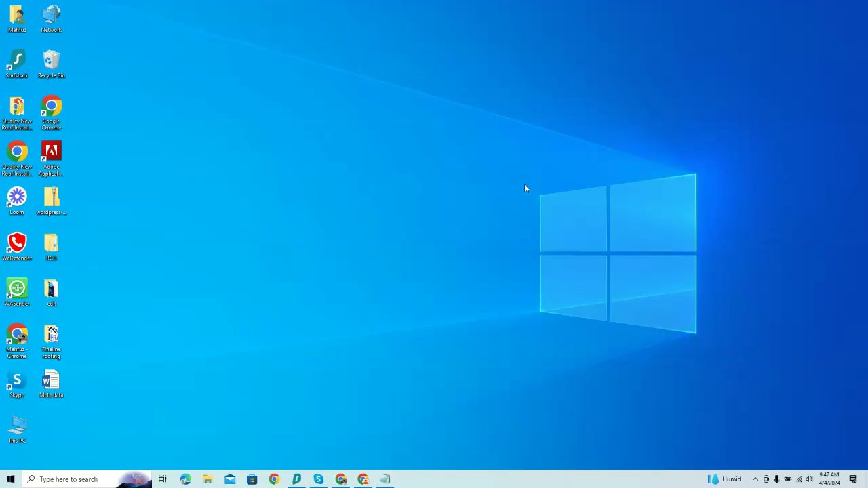Screen dimensions: 868x488
Task: Select the Surfshark desktop shortcut
Action: click(17, 64)
